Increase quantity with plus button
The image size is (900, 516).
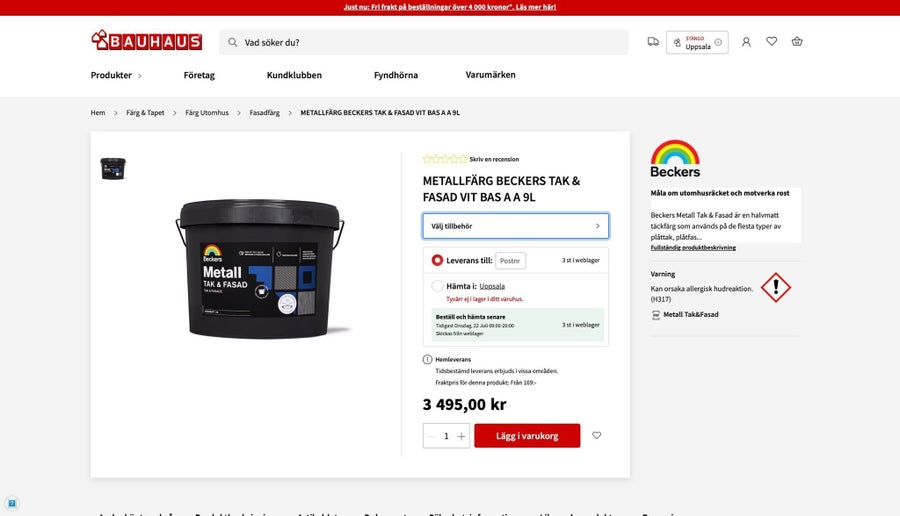point(461,436)
